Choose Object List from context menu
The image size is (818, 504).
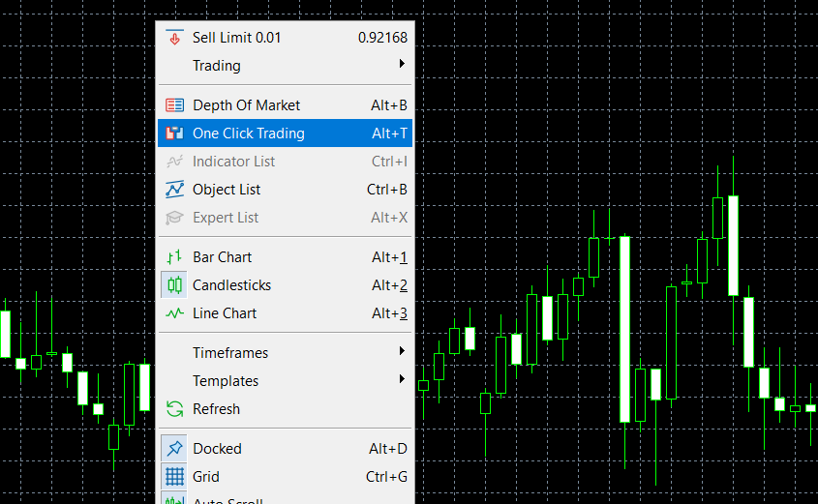pos(227,190)
